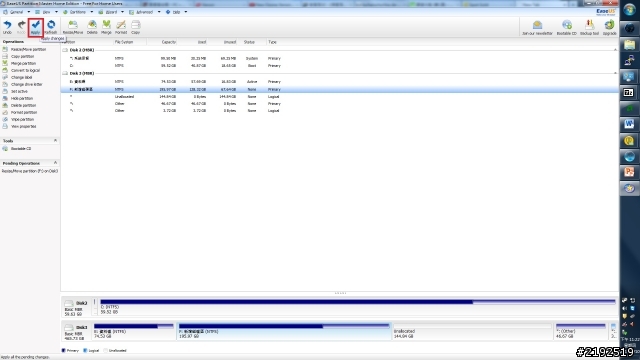The image size is (640, 360).
Task: Refresh the disk information
Action: point(51,27)
